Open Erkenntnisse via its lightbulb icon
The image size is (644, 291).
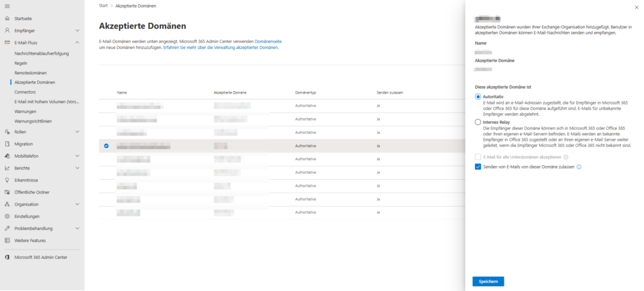[x=8, y=180]
